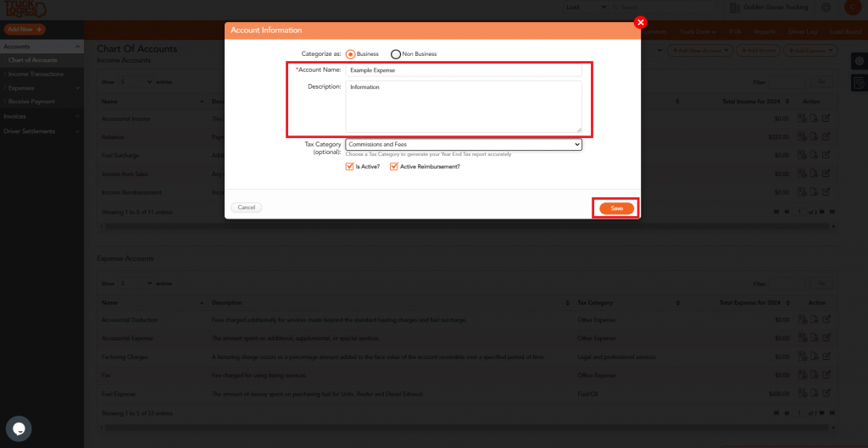
Task: Expand the Truck Zone menu
Action: point(698,32)
